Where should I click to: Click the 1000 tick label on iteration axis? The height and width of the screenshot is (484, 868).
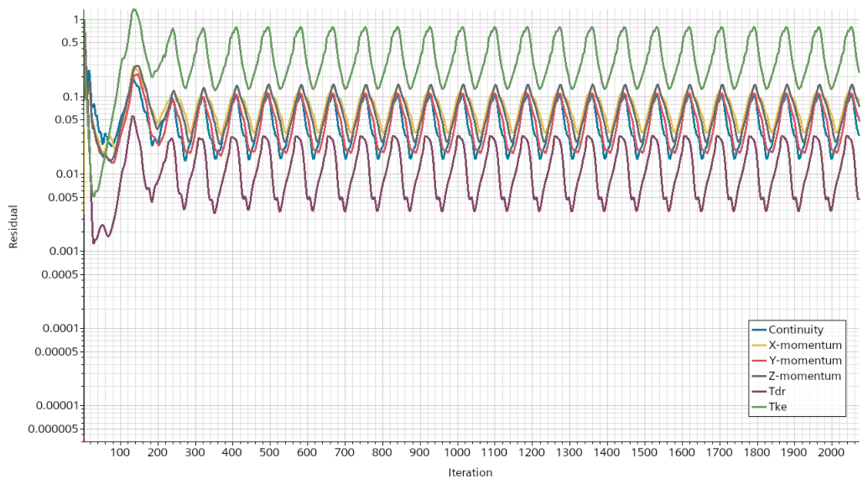click(457, 452)
